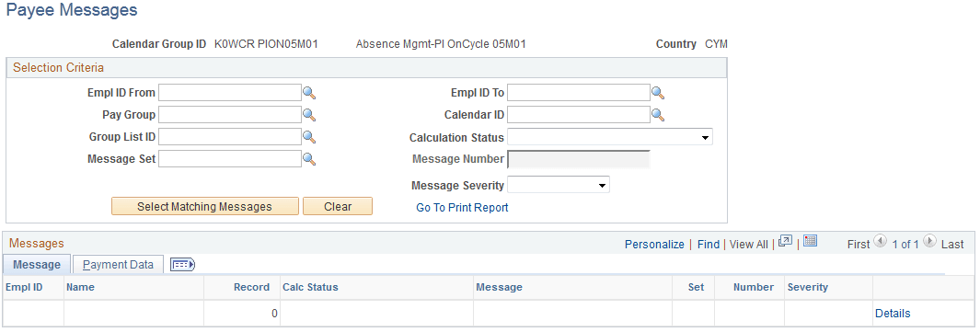The height and width of the screenshot is (332, 980).
Task: Open lookup for Message Set
Action: click(309, 159)
